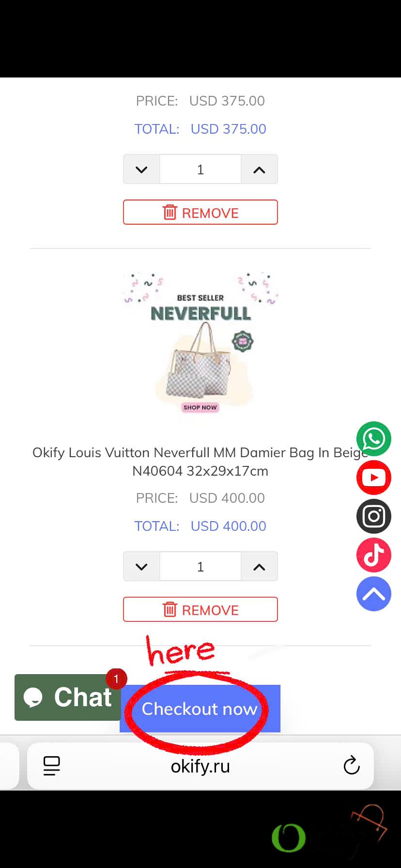Tap the okify.ru address bar

pos(200,766)
